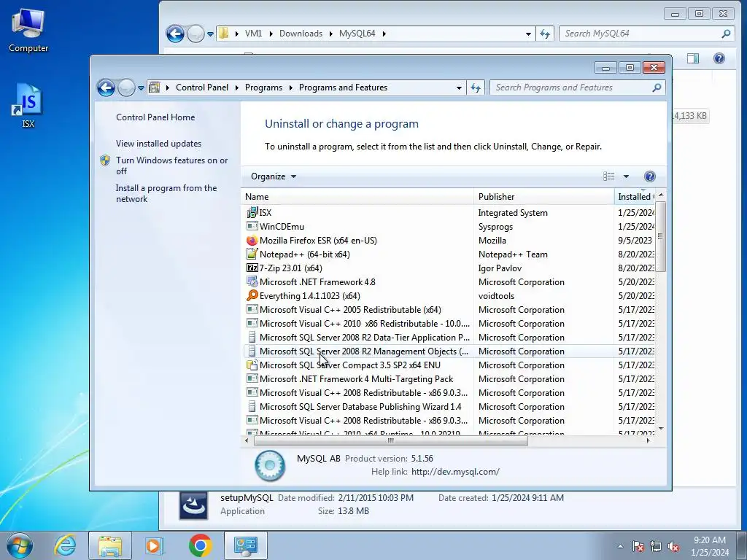Select Microsoft SQL Server 2008 R2 Management Objects

[450, 351]
